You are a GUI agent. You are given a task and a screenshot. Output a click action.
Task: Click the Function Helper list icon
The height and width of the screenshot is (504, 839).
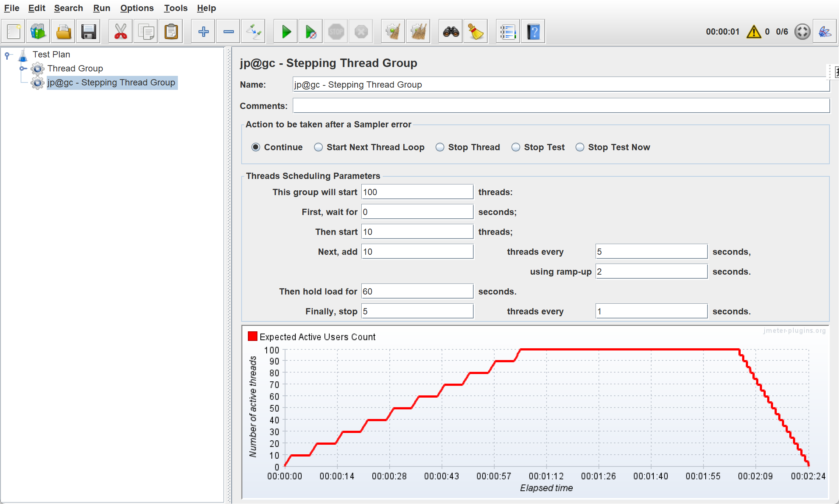click(x=508, y=32)
